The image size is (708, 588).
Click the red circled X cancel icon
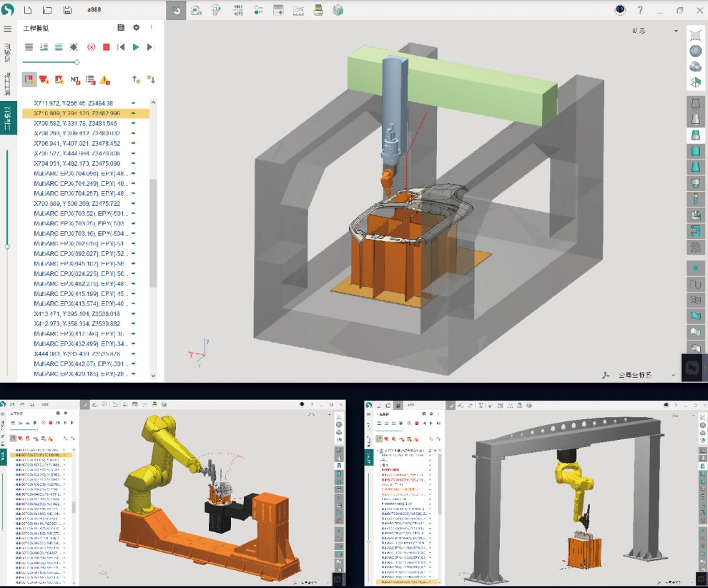click(x=92, y=47)
